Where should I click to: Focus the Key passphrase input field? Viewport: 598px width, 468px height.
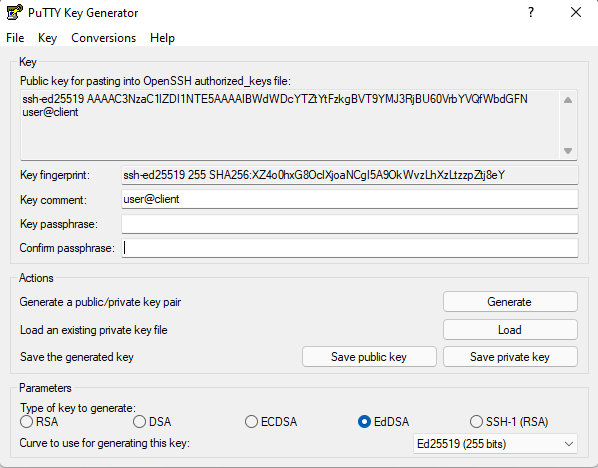tap(350, 224)
